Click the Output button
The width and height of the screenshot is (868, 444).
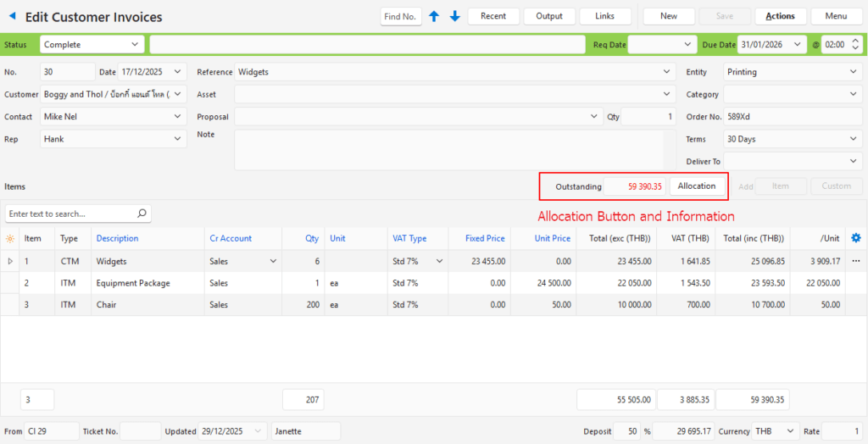pos(549,16)
